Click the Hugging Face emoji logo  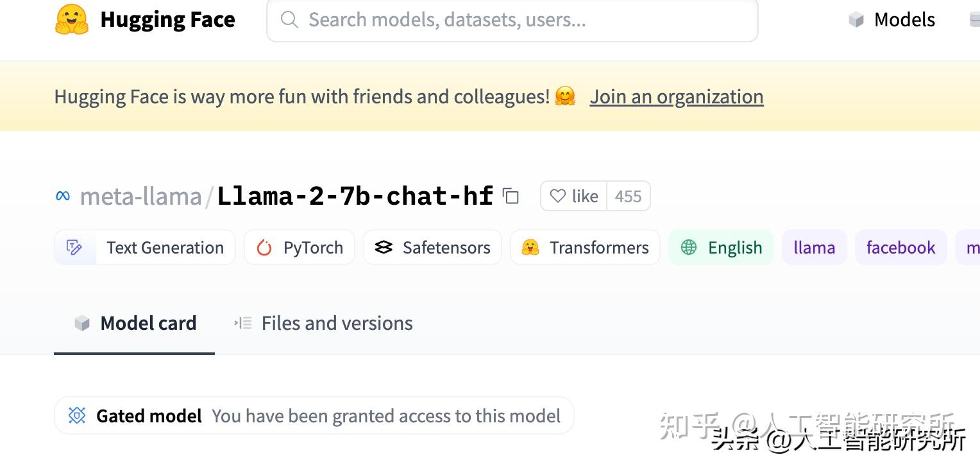(71, 20)
